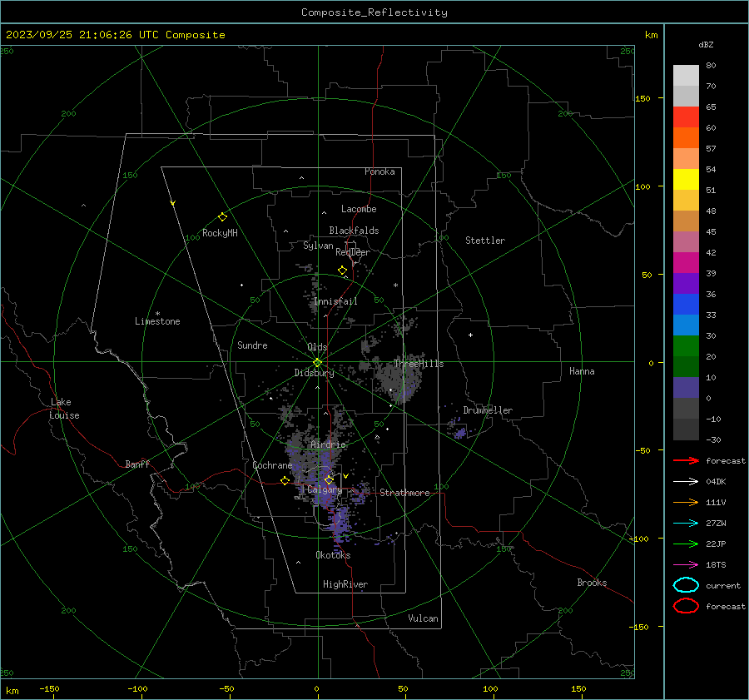Select the Strathmore label
Screen dimensions: 749x700
tap(404, 493)
